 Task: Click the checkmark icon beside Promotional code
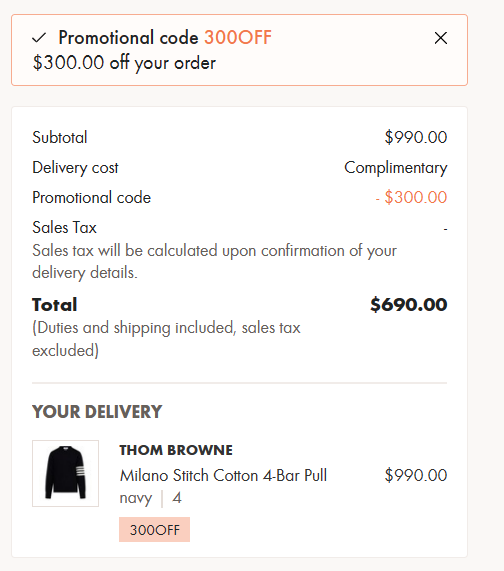point(39,38)
